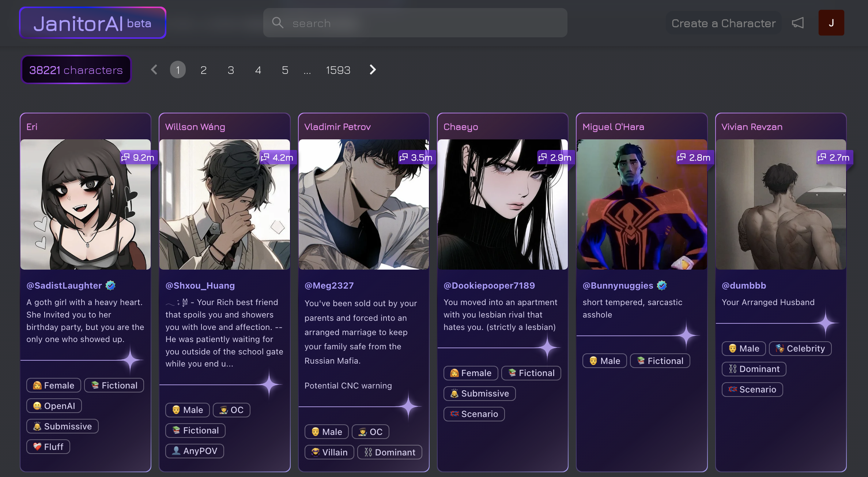
Task: Select the OpenAI tag
Action: click(x=54, y=406)
